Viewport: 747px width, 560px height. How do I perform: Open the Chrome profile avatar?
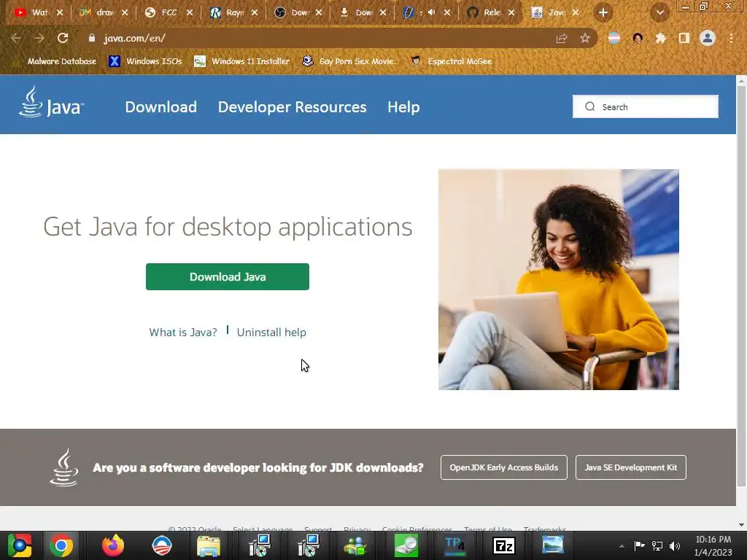[708, 38]
